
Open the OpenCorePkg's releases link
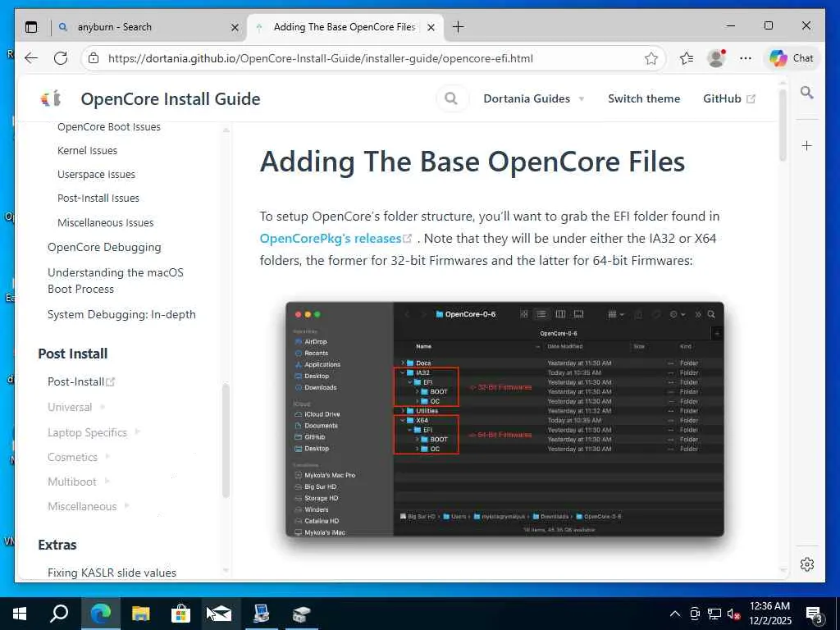coord(336,239)
